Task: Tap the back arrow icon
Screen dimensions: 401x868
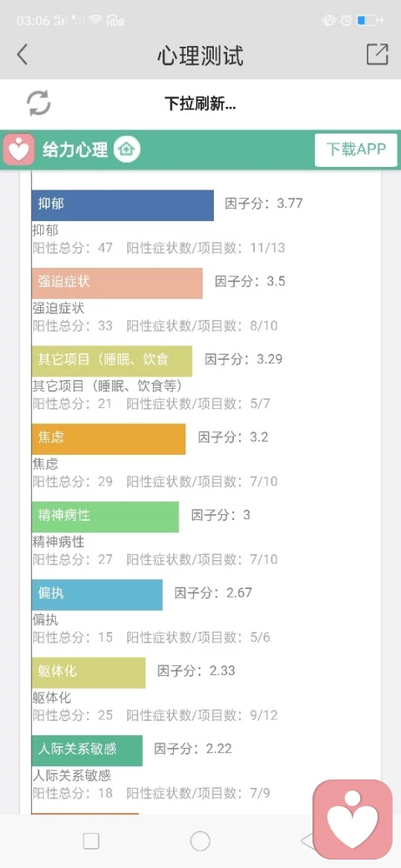Action: [23, 55]
